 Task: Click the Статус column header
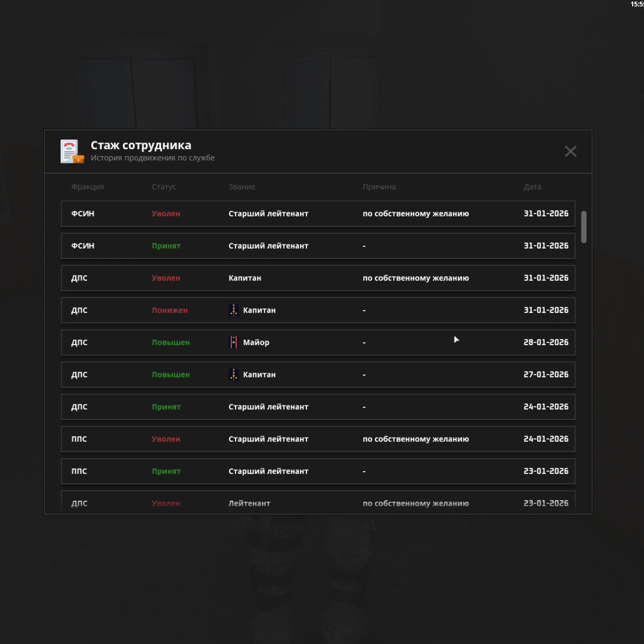163,187
